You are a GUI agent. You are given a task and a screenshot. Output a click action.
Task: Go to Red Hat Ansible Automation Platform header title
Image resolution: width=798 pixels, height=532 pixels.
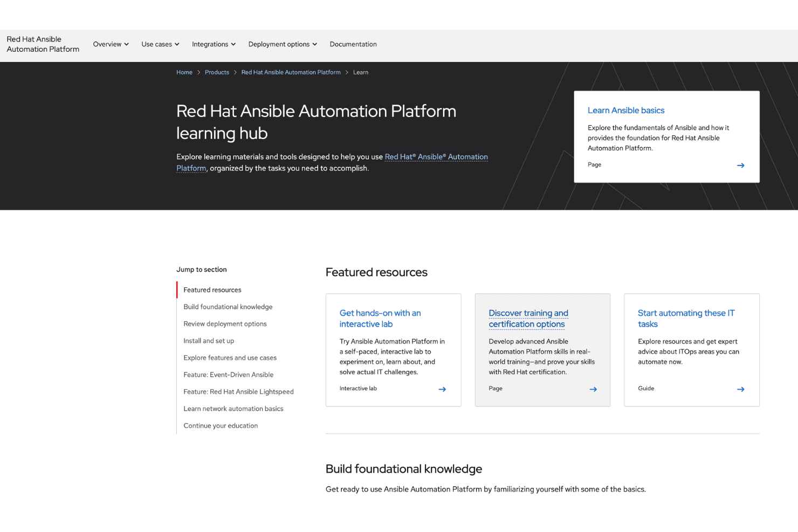(x=43, y=44)
